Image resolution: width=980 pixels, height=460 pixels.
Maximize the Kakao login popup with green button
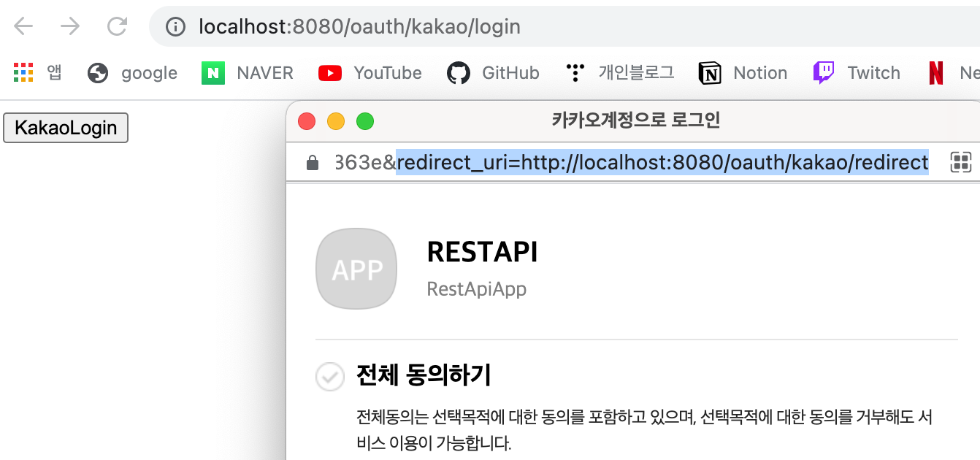(364, 121)
